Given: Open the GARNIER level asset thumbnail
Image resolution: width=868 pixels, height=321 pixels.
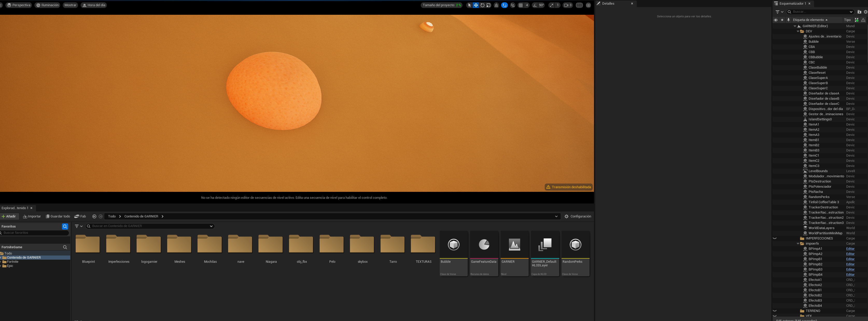Looking at the screenshot, I should click(514, 245).
